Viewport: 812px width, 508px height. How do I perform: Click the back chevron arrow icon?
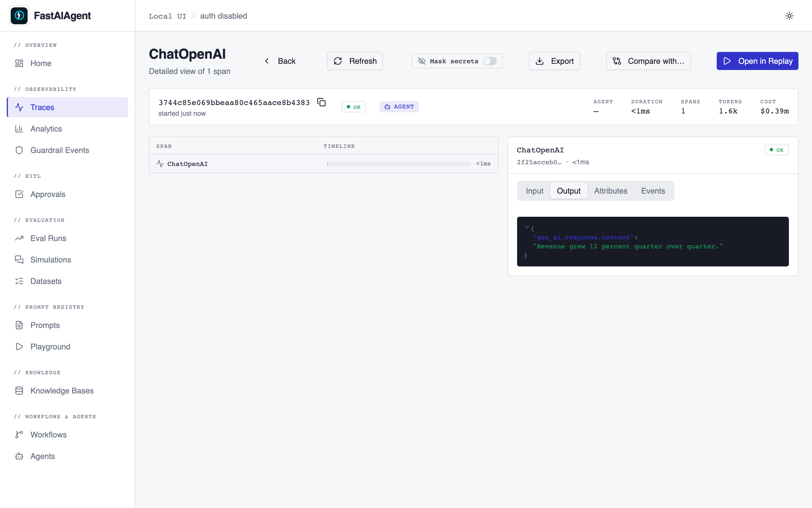[267, 61]
